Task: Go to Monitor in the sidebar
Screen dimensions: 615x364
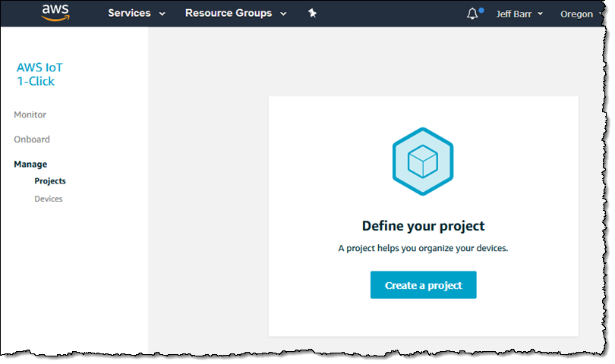Action: point(30,115)
